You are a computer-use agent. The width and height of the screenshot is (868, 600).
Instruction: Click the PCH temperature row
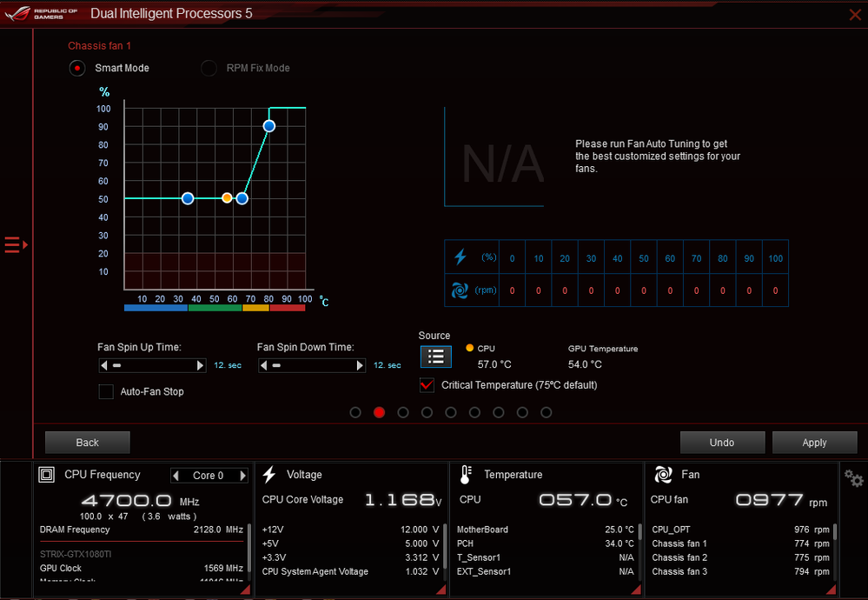click(x=545, y=543)
